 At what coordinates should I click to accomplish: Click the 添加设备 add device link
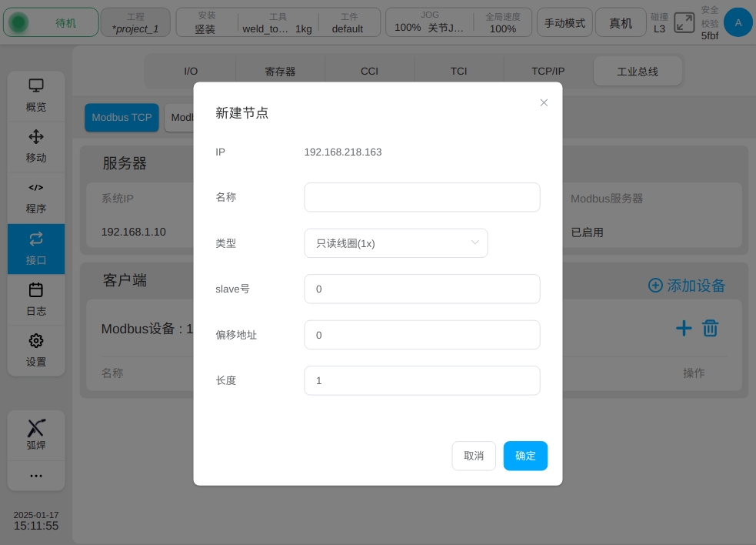(x=687, y=286)
